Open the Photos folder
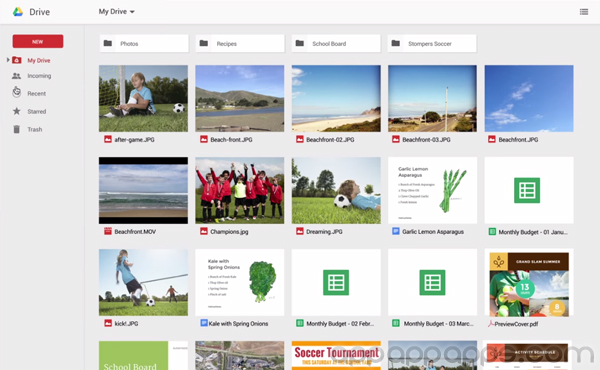600x370 pixels. click(x=144, y=44)
